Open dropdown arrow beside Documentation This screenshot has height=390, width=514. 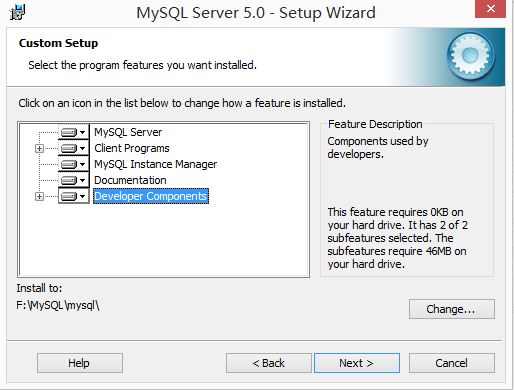[x=83, y=180]
